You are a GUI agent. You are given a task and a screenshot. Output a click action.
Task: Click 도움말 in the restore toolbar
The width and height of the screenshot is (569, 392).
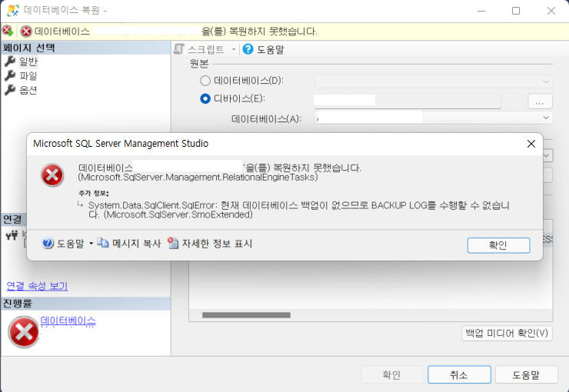tap(271, 49)
